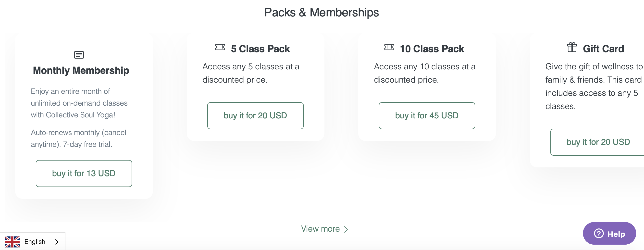This screenshot has height=250, width=644.
Task: Open the View more link
Action: coord(320,229)
